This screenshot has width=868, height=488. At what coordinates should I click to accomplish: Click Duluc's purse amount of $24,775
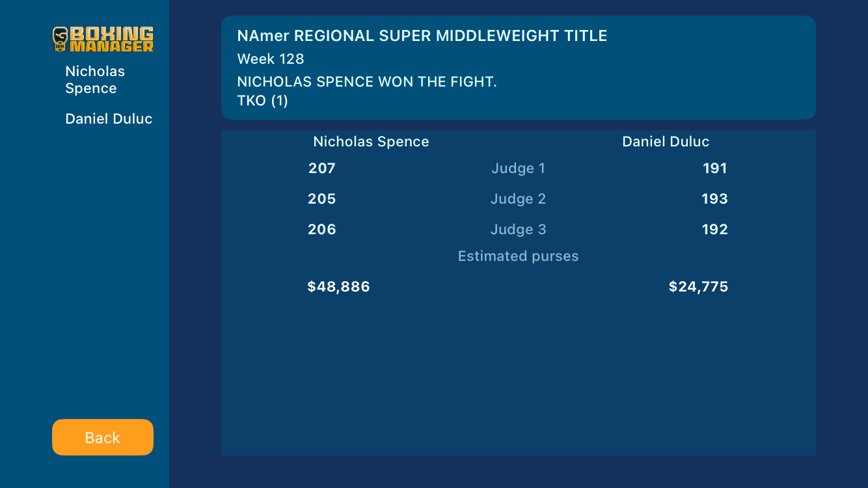pos(698,287)
